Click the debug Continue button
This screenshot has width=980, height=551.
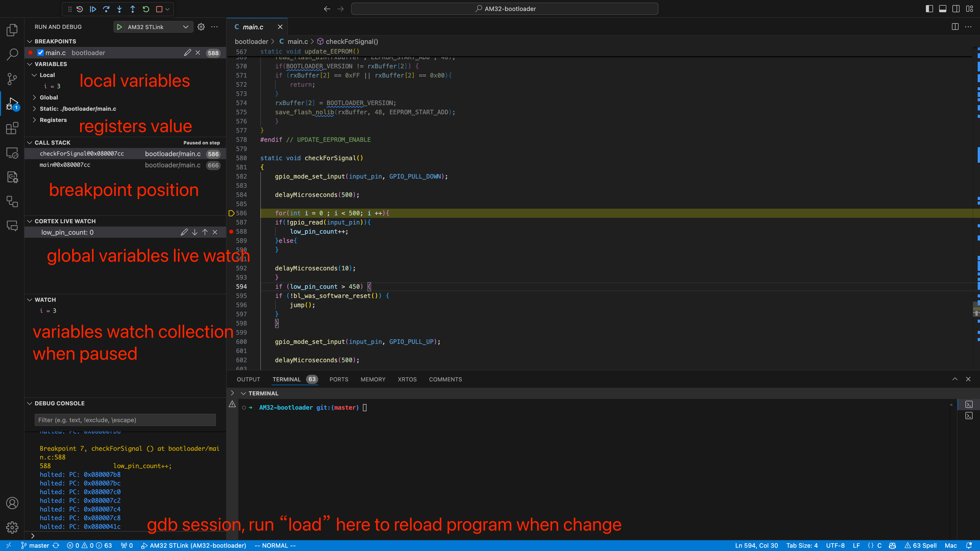[x=93, y=9]
